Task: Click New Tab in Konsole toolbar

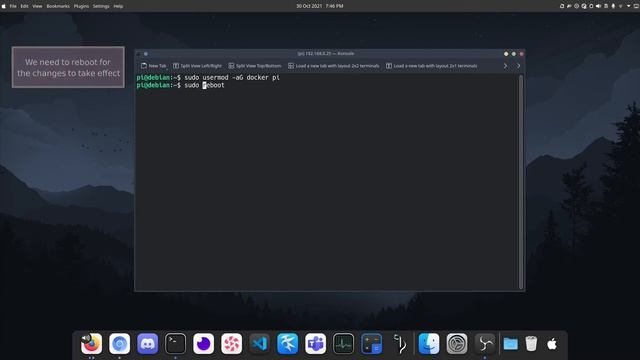Action: coord(153,66)
